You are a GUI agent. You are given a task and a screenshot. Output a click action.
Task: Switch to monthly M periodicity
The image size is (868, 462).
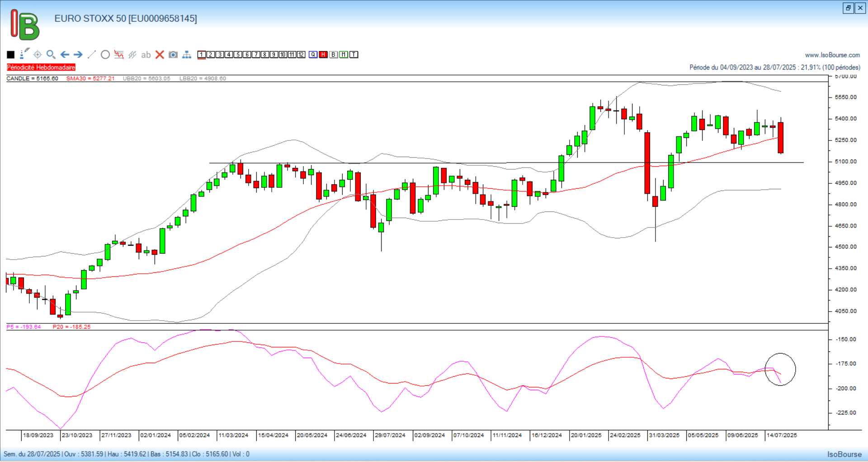344,55
